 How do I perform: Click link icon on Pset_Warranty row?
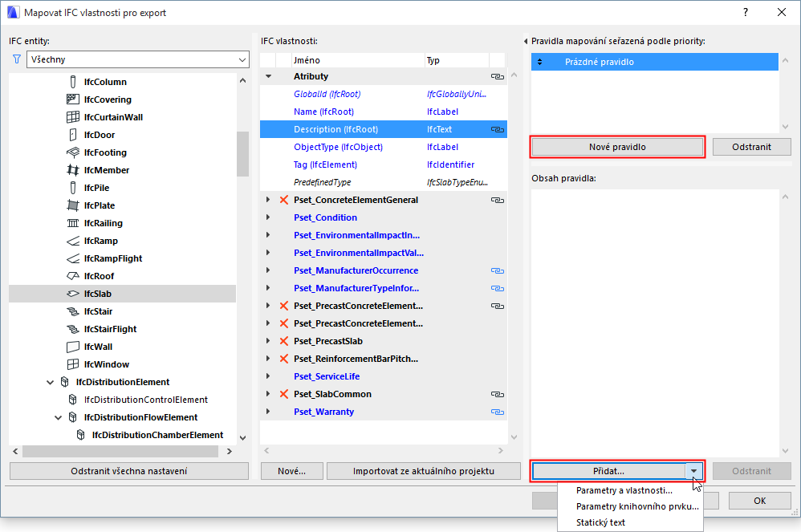(497, 412)
